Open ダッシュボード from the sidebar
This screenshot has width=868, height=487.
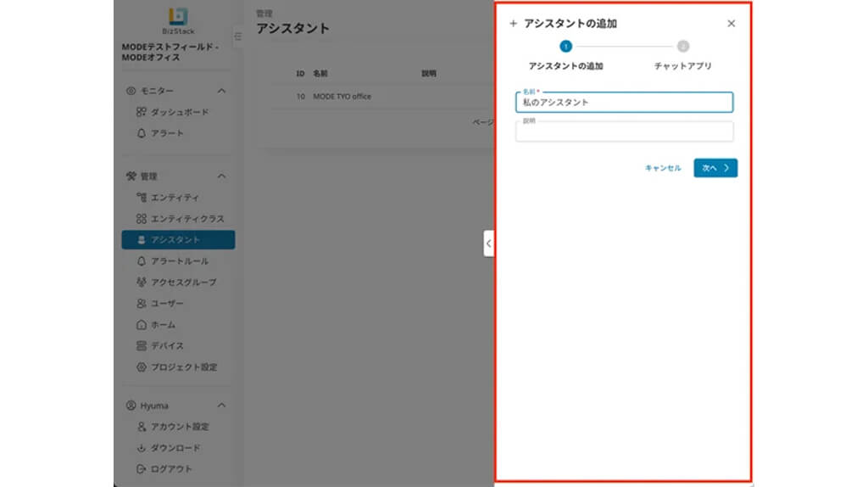(x=179, y=112)
